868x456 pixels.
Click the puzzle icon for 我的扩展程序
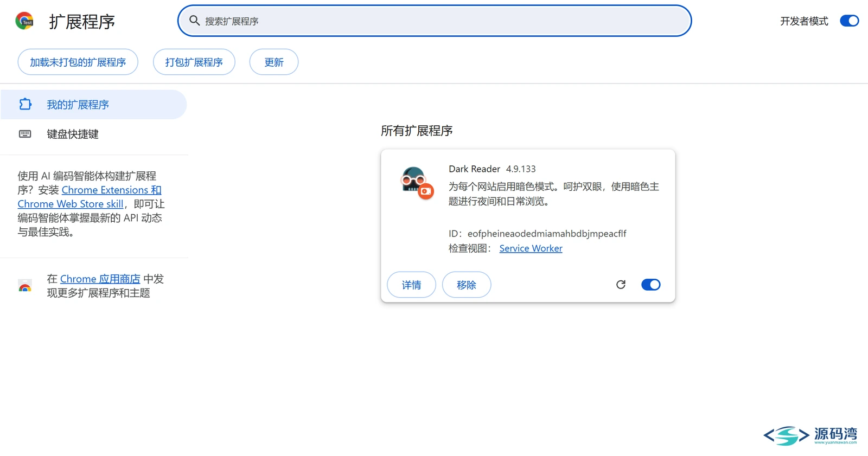pos(25,104)
